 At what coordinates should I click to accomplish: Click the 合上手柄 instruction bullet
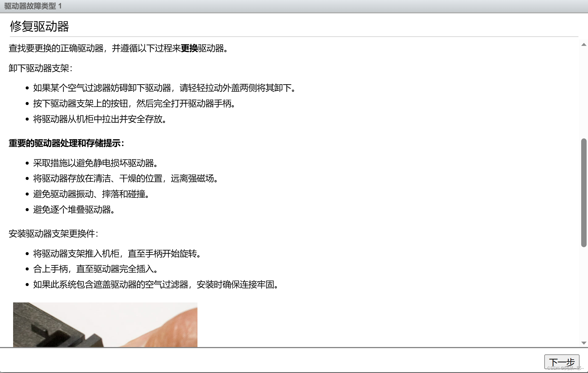[x=96, y=269]
